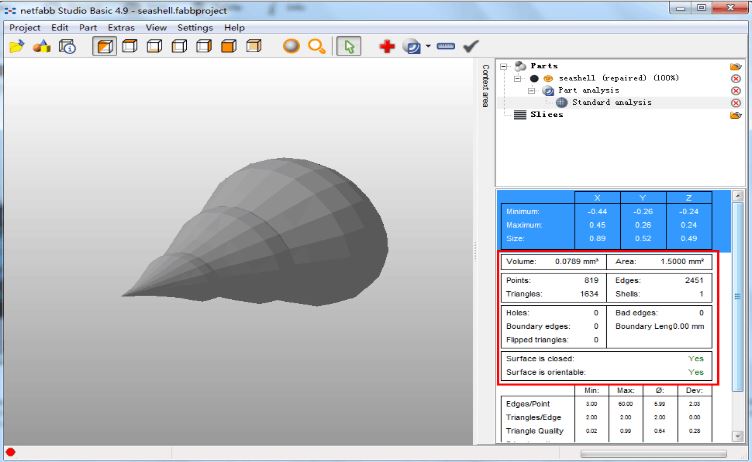This screenshot has height=462, width=752.
Task: Click the blue globe analysis icon
Action: 411,47
